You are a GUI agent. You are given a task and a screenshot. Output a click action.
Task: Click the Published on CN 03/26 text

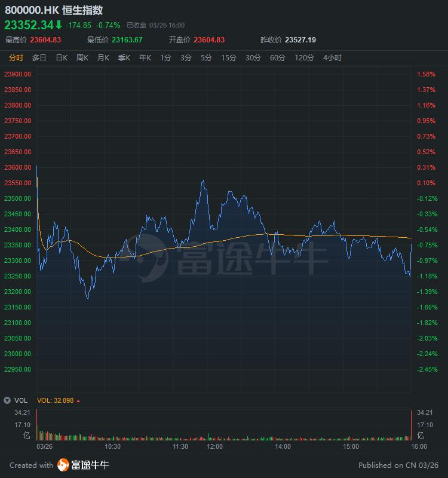point(398,465)
